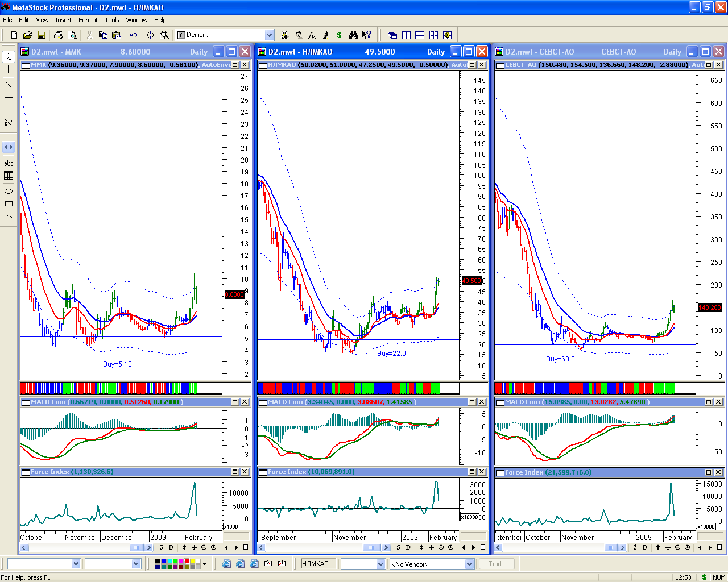Open the Insert menu
The height and width of the screenshot is (582, 728).
point(64,20)
